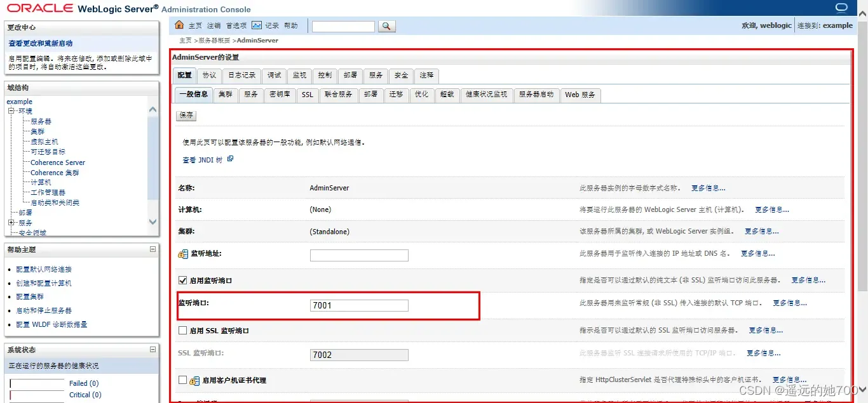Collapse the 环境 tree node
This screenshot has height=403, width=868.
pyautogui.click(x=11, y=111)
